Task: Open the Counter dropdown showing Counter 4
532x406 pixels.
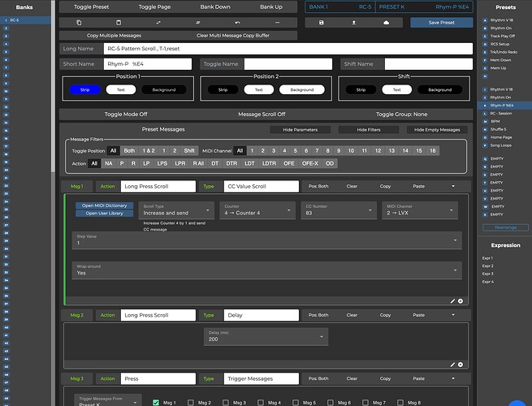Action: pyautogui.click(x=257, y=210)
